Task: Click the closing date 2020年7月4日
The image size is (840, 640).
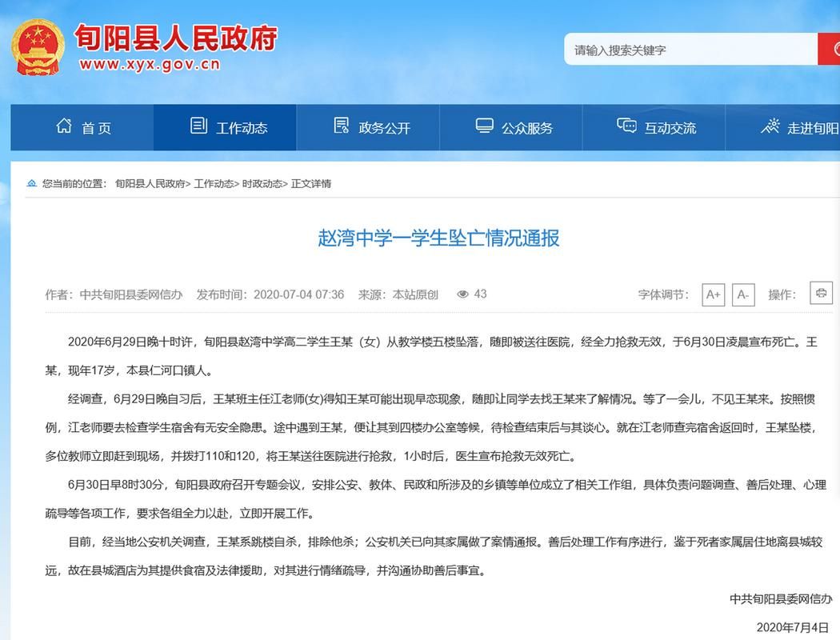Action: point(792,627)
